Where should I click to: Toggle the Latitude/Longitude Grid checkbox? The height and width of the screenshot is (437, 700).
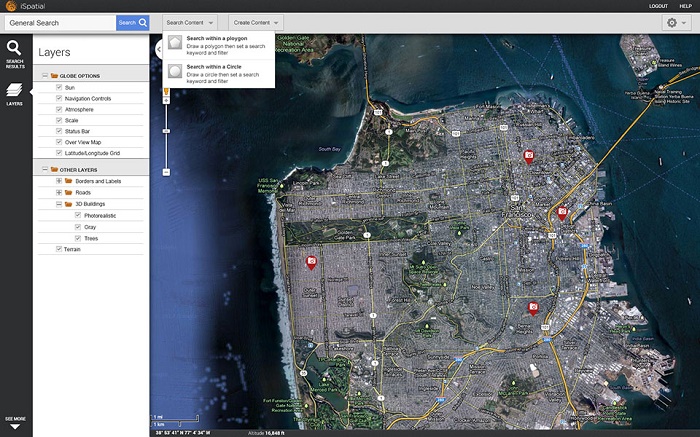point(59,153)
